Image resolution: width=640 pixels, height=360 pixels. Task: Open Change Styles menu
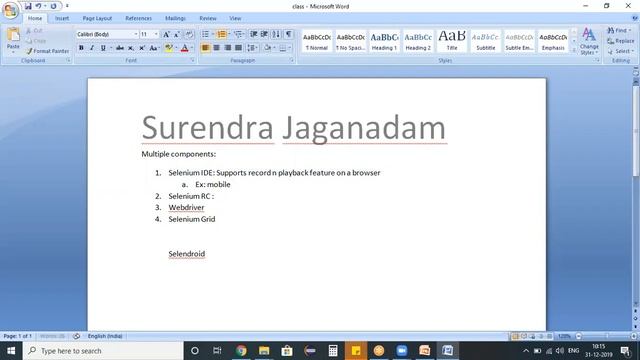tap(589, 42)
